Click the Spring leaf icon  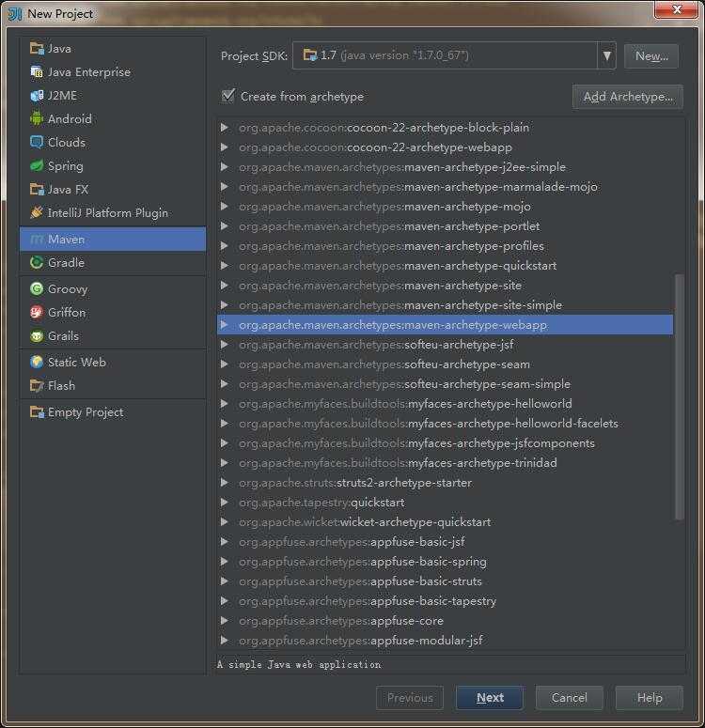click(37, 165)
